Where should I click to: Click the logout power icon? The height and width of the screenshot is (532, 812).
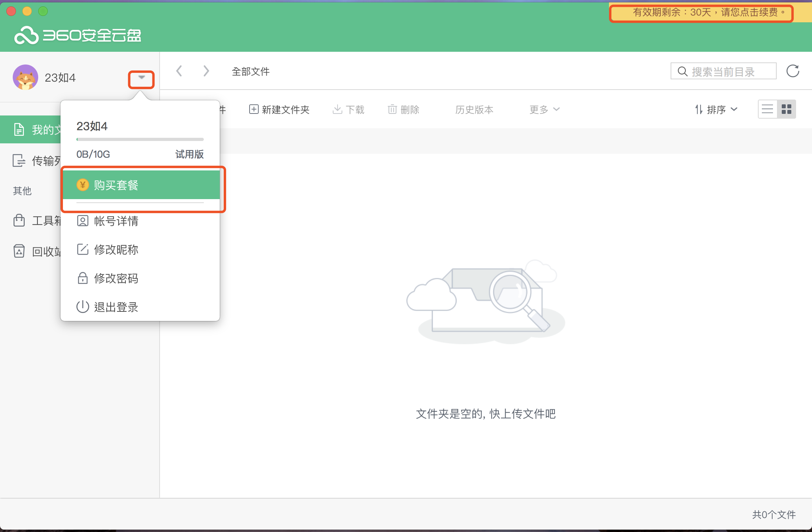[x=82, y=307]
